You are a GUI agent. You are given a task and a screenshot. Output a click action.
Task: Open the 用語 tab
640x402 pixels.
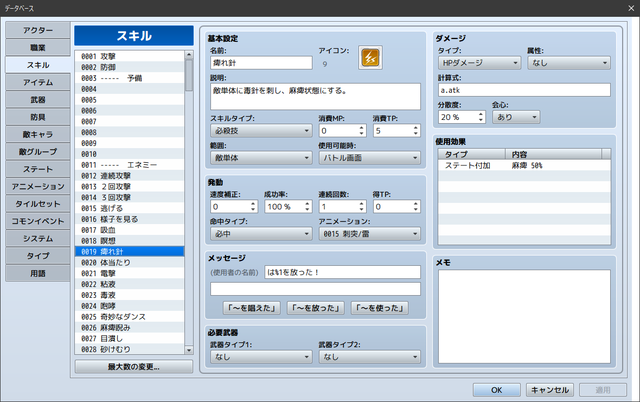point(38,273)
